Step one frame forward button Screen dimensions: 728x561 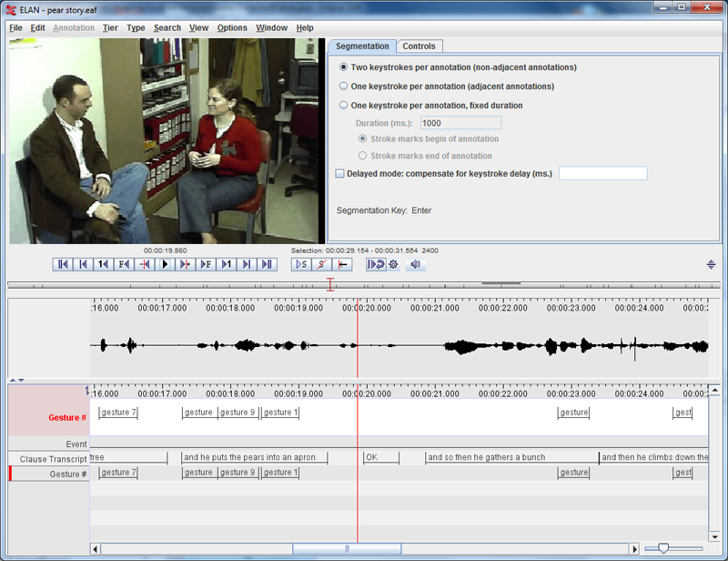coord(206,264)
